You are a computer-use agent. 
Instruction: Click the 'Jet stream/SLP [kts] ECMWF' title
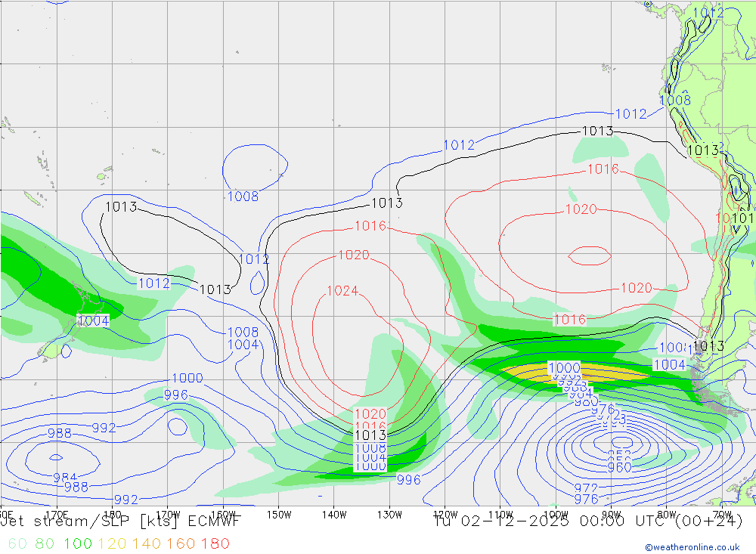[x=120, y=522]
